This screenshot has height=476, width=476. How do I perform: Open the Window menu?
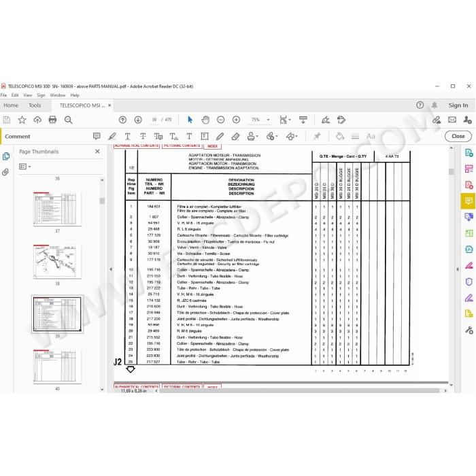click(x=58, y=95)
